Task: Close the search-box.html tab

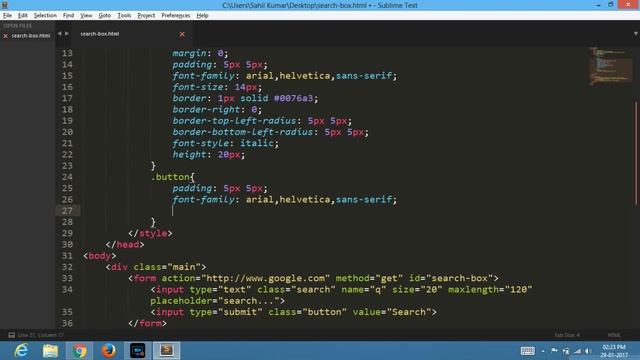Action: (182, 34)
